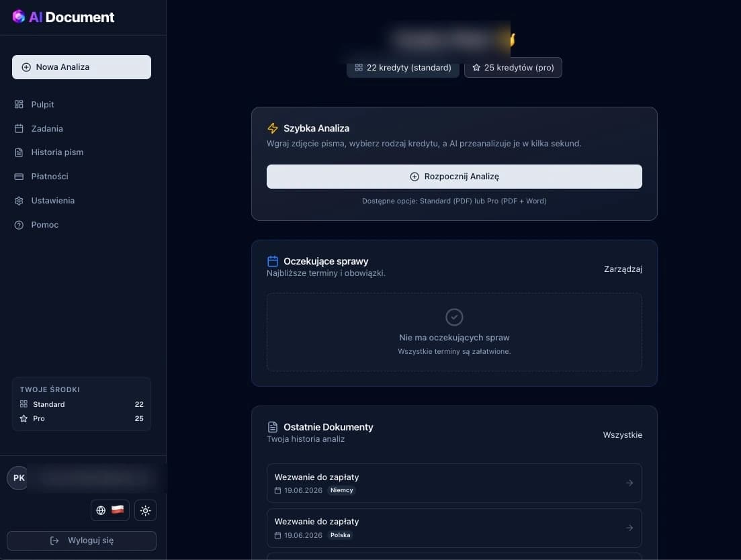Screen dimensions: 741x560
Task: Click the arrow on the Niemcy document row
Action: 629,483
